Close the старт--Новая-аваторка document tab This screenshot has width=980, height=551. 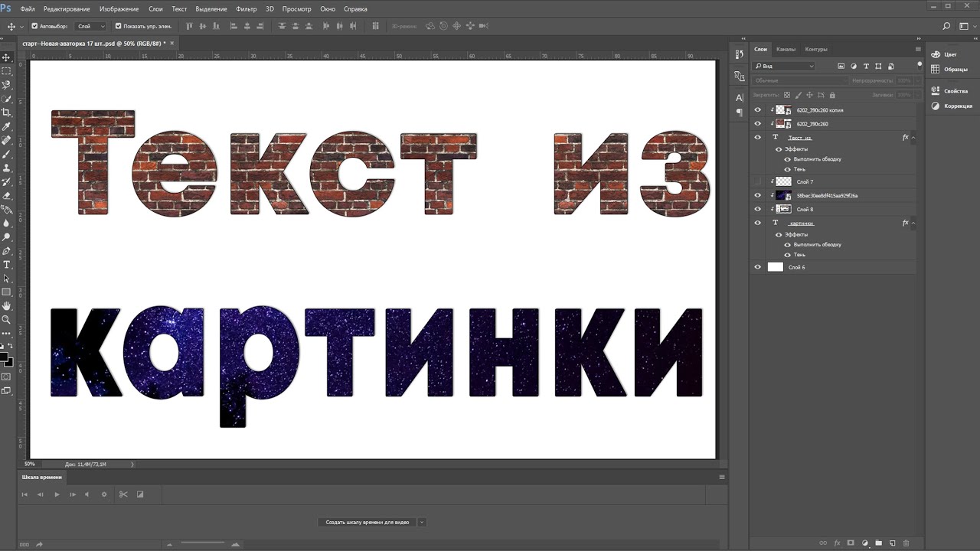click(172, 44)
